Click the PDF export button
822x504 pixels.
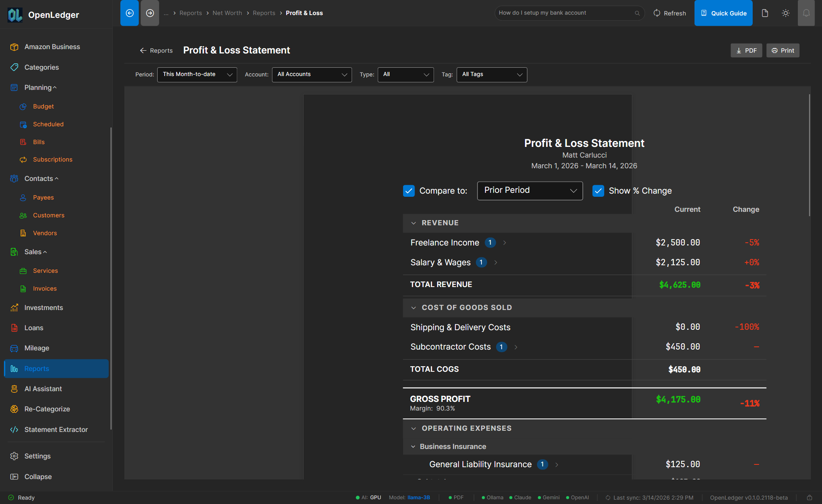(746, 50)
